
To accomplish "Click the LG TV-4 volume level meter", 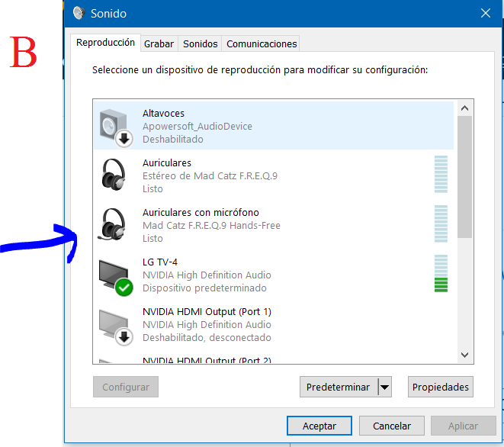I will click(x=441, y=273).
